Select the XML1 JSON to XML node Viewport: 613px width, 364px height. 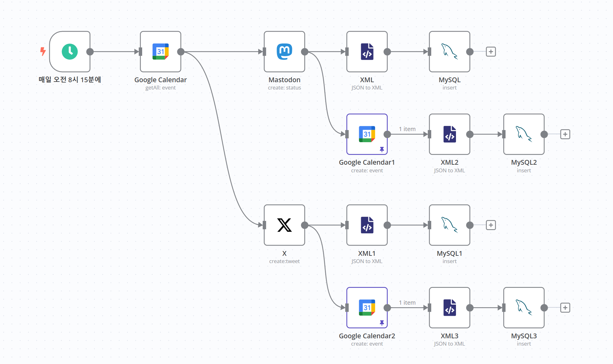(x=367, y=225)
